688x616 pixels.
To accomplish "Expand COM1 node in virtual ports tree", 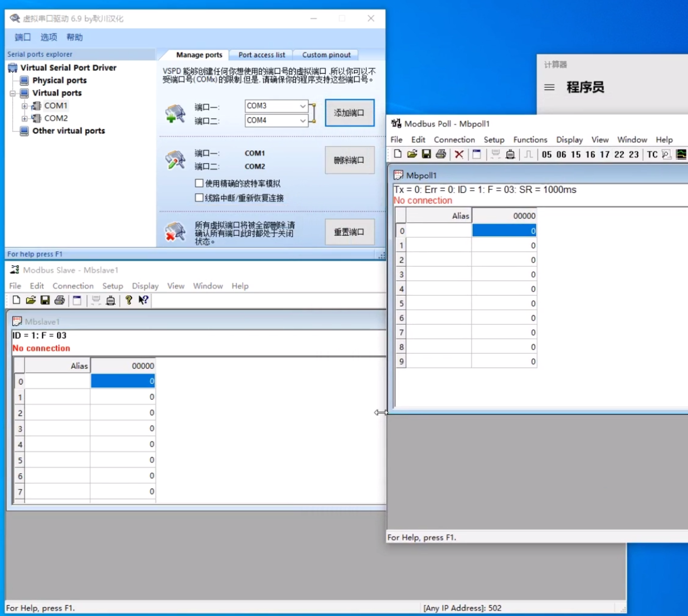I will coord(24,106).
